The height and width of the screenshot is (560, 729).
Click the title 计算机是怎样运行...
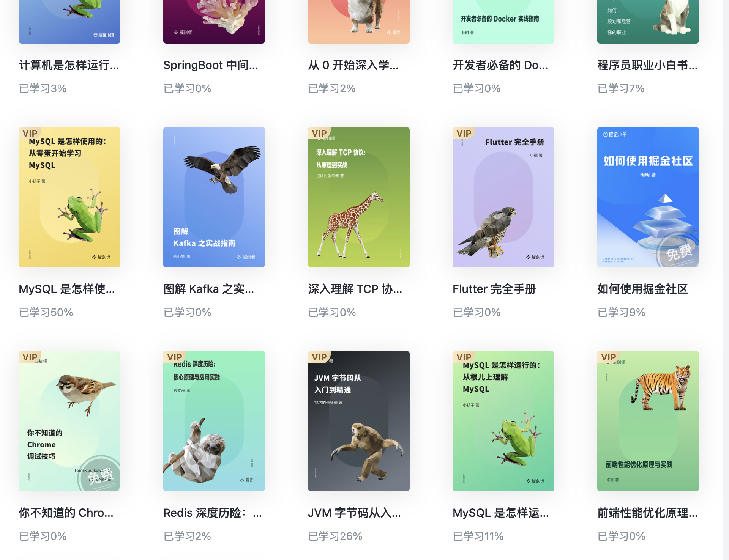click(69, 65)
